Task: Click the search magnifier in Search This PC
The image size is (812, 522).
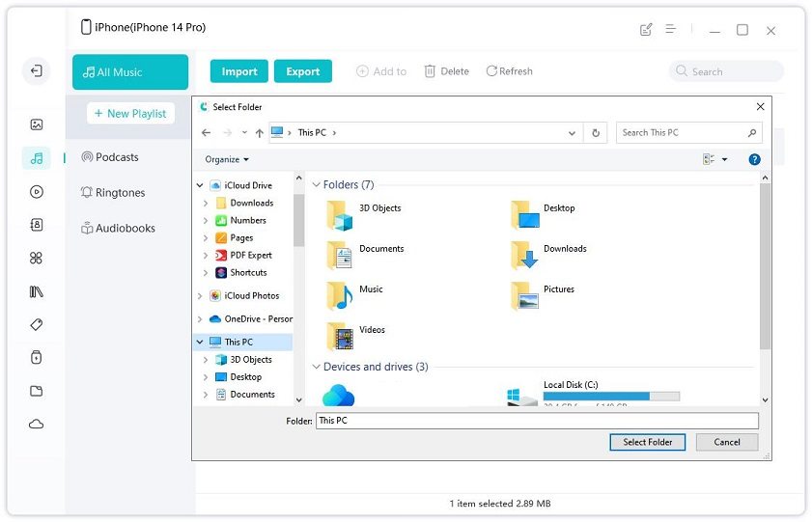Action: pos(752,133)
